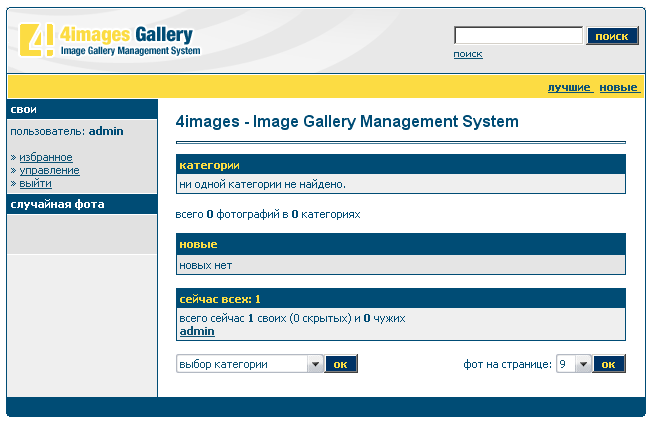
Task: Open the новые link in yellow bar
Action: coord(618,88)
